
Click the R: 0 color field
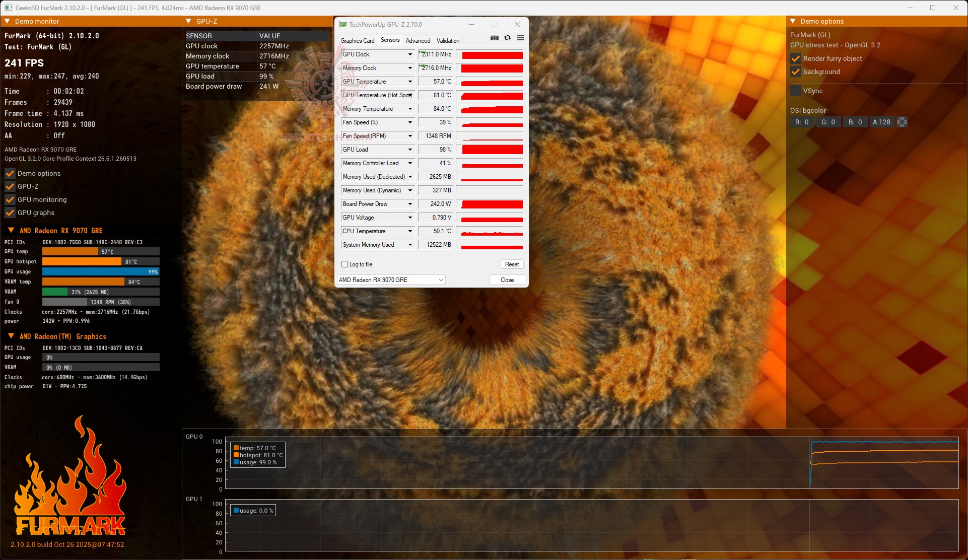[802, 122]
